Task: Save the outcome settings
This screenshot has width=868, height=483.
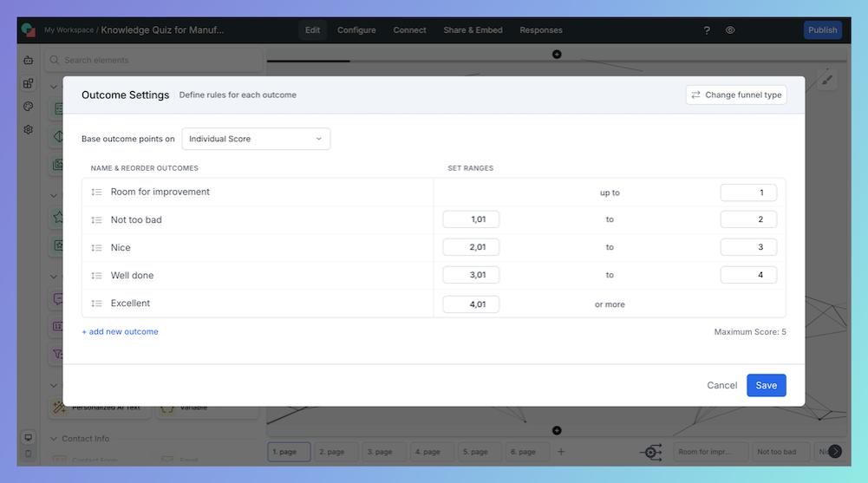Action: pyautogui.click(x=766, y=386)
